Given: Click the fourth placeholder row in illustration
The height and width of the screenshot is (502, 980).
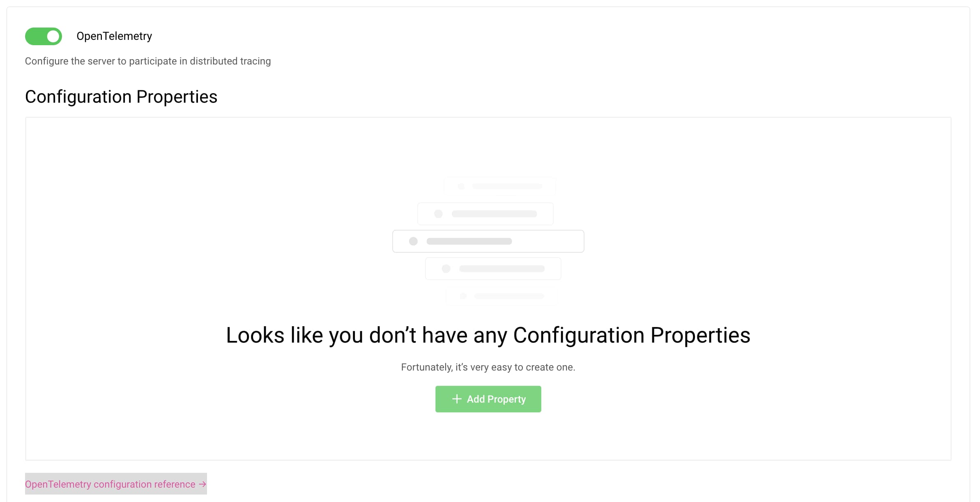Looking at the screenshot, I should point(493,269).
